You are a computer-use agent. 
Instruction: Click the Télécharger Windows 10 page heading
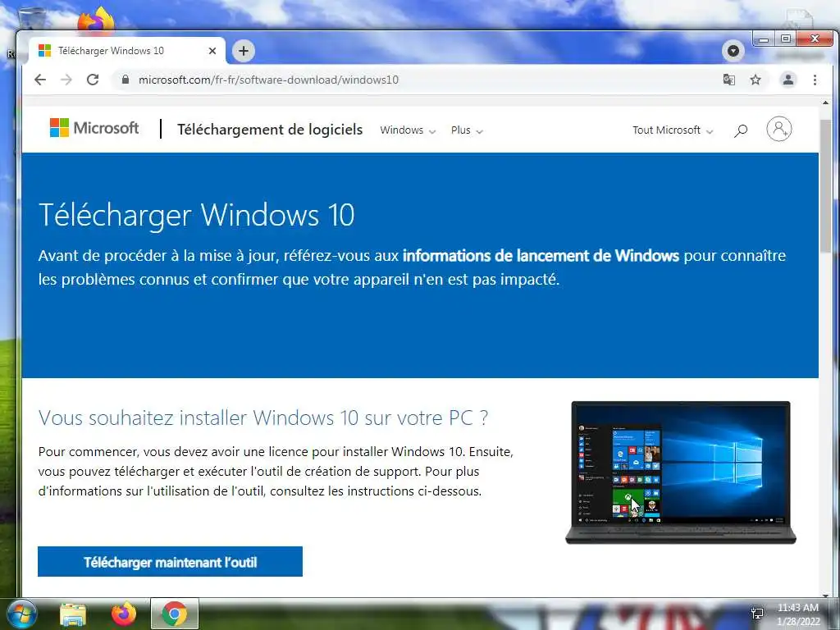point(196,216)
